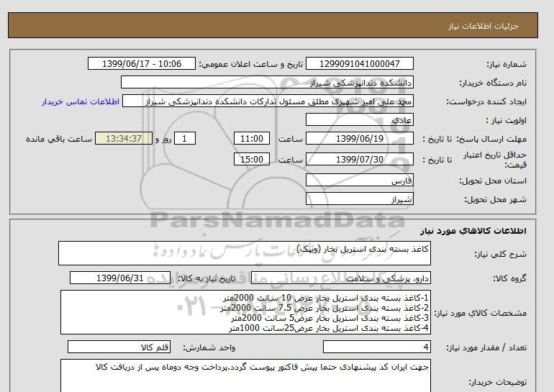The height and width of the screenshot is (392, 554).
Task: Click label اولویت نیاز
Action: click(x=506, y=120)
